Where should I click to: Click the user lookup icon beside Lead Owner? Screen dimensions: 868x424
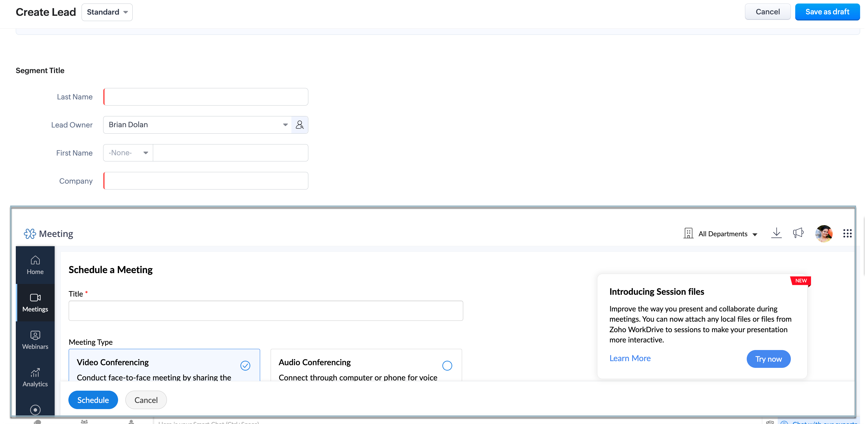click(x=299, y=125)
